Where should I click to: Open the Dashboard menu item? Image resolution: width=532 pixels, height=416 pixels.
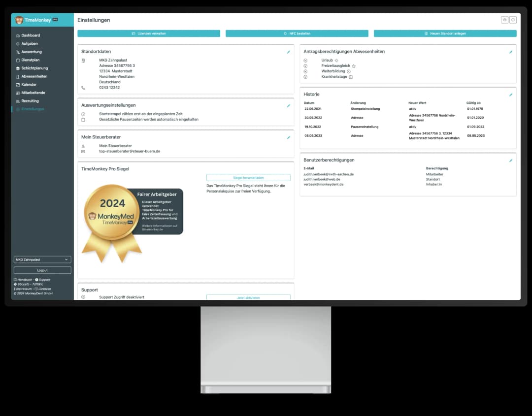tap(31, 35)
